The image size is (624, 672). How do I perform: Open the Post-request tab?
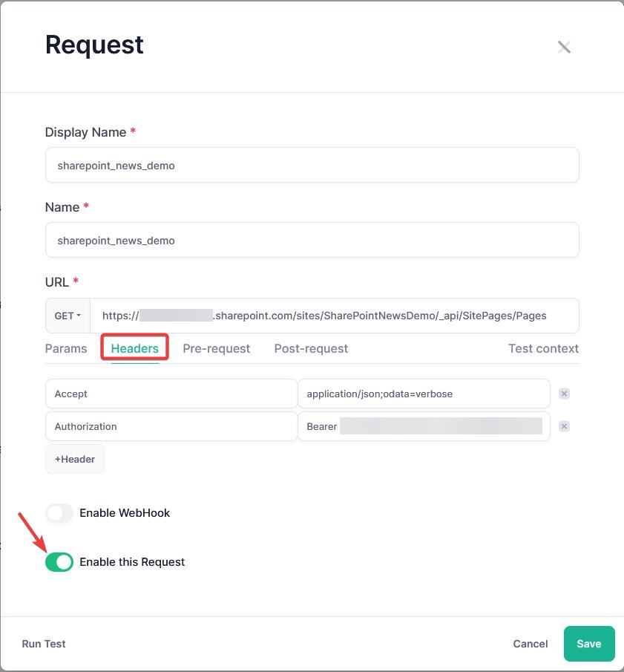[x=311, y=348]
